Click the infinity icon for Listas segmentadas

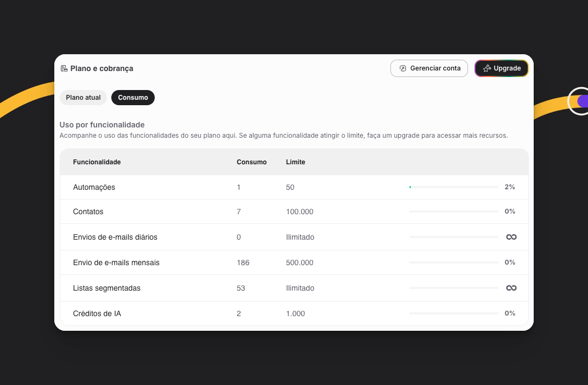tap(511, 288)
